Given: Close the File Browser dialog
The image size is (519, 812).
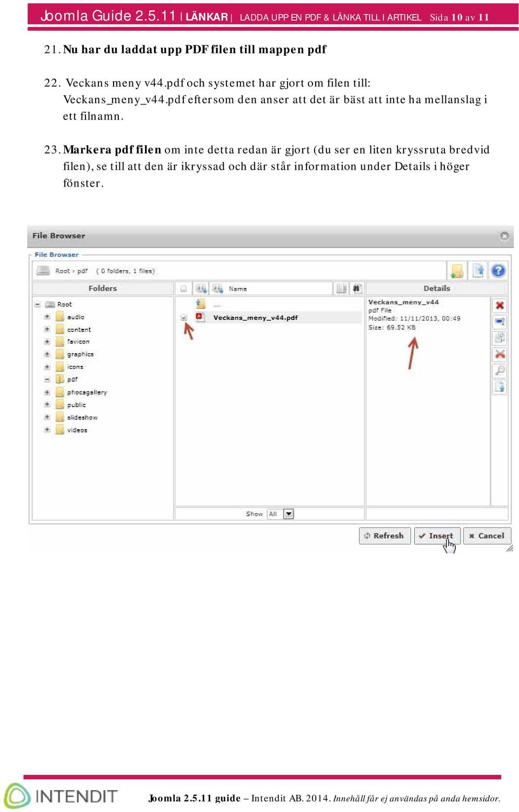Looking at the screenshot, I should [x=504, y=236].
